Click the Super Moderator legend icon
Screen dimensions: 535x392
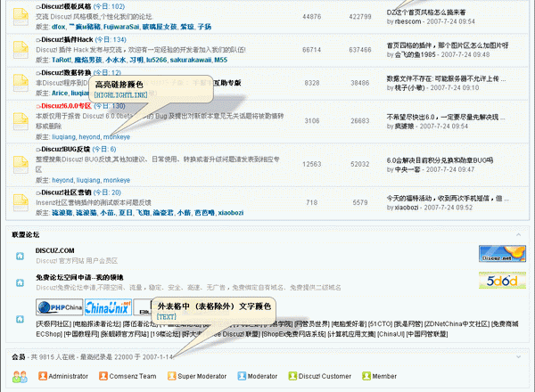172,376
